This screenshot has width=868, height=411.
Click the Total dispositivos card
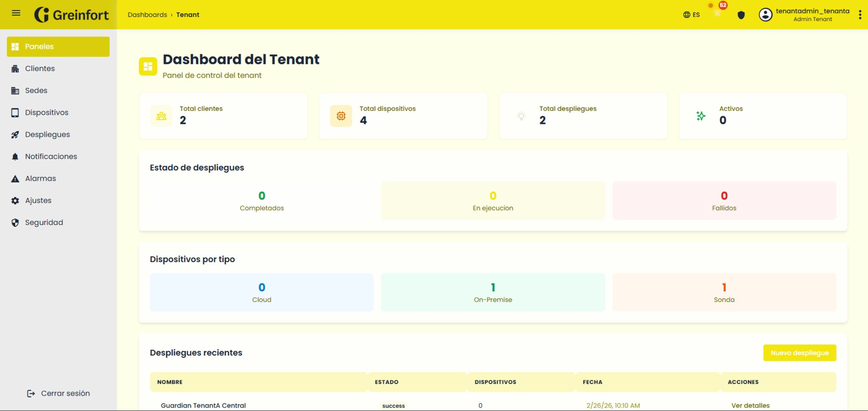tap(403, 116)
